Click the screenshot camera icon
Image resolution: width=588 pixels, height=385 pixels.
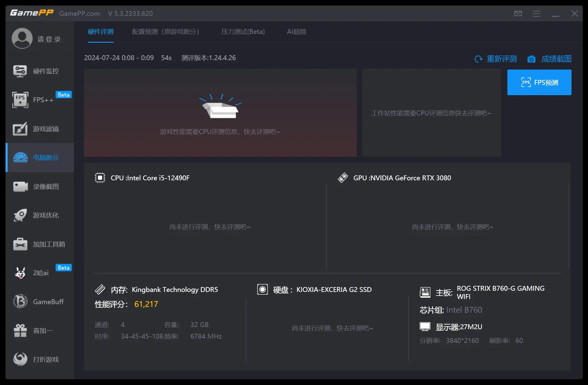(531, 59)
